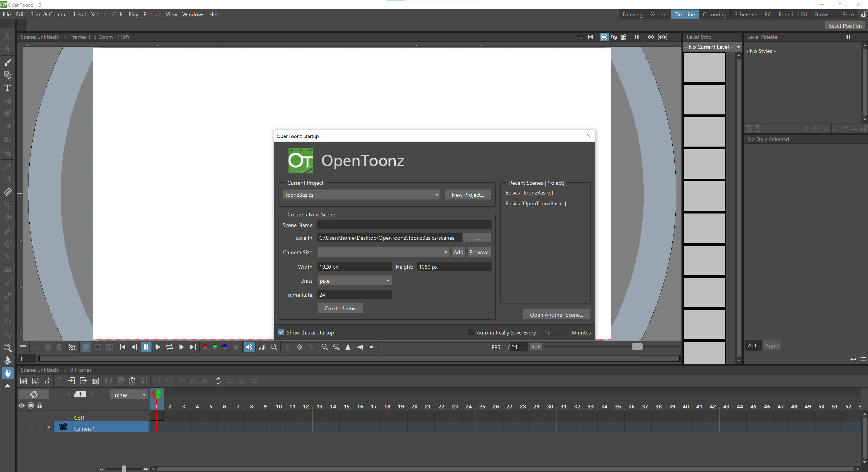The image size is (868, 472).
Task: Click the Loop playback icon
Action: (169, 347)
